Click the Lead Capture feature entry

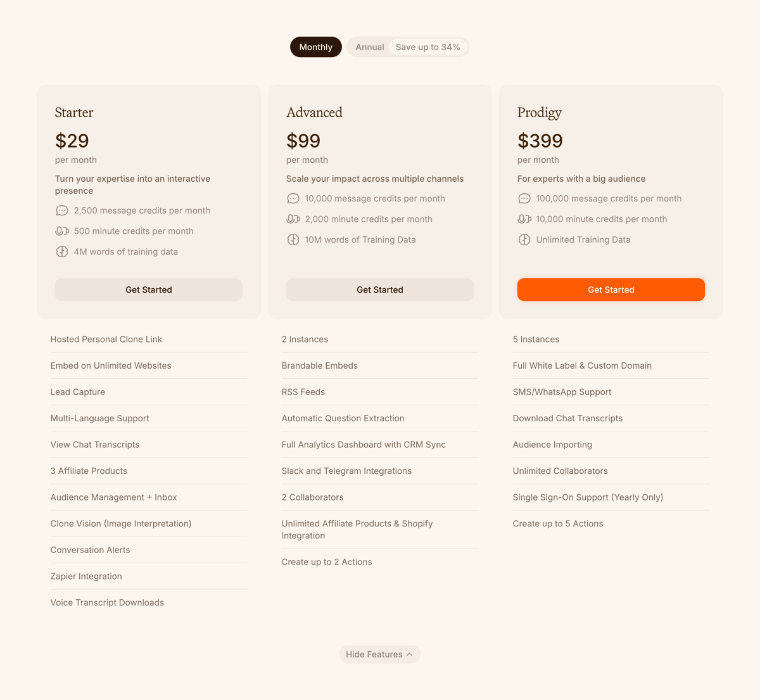pyautogui.click(x=77, y=391)
